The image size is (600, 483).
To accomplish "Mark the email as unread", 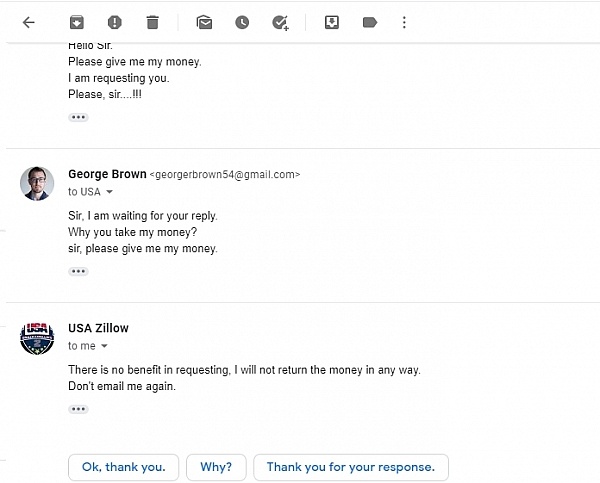I will click(x=204, y=23).
